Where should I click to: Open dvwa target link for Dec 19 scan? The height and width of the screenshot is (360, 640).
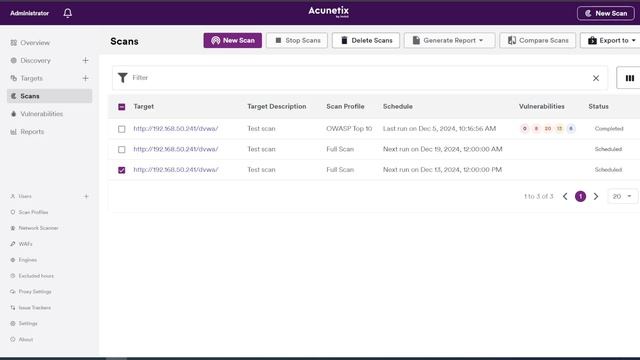pos(176,149)
